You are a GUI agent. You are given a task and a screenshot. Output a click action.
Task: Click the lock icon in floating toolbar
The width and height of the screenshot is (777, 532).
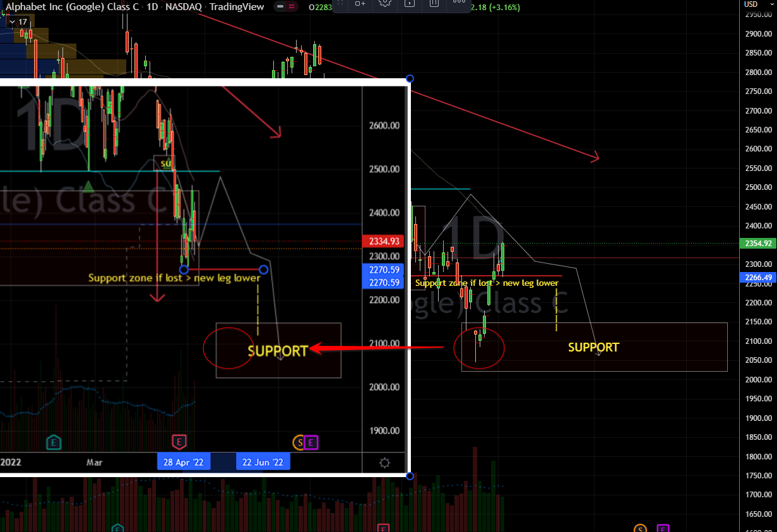tap(409, 3)
